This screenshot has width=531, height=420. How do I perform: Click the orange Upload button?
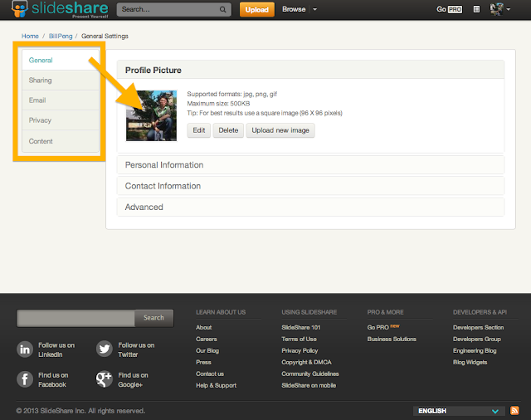(257, 9)
